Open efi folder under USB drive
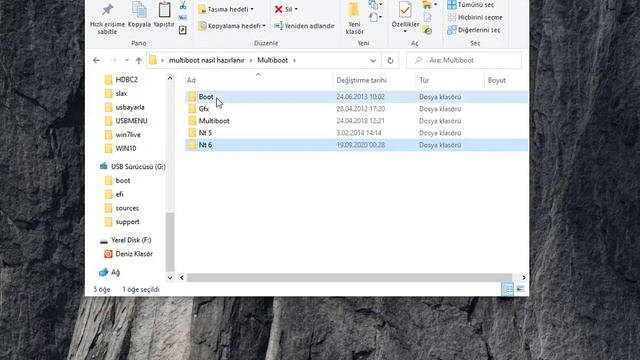This screenshot has height=360, width=640. (x=114, y=194)
